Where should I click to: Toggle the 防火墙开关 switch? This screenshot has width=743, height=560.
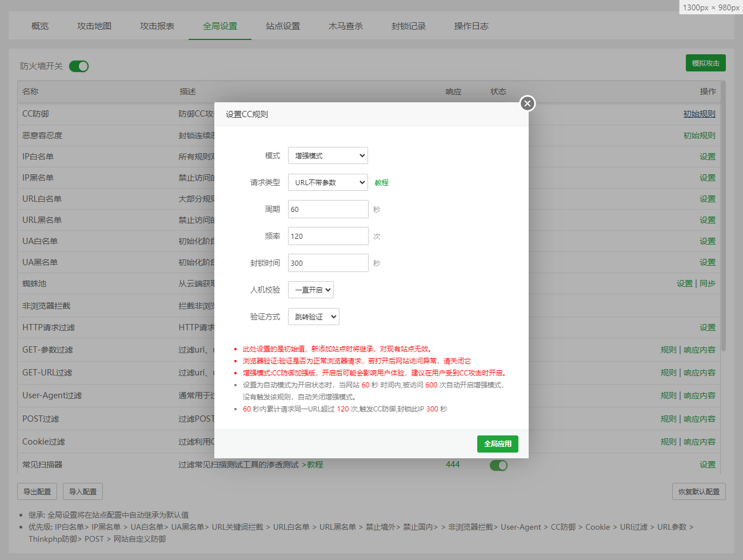click(79, 66)
